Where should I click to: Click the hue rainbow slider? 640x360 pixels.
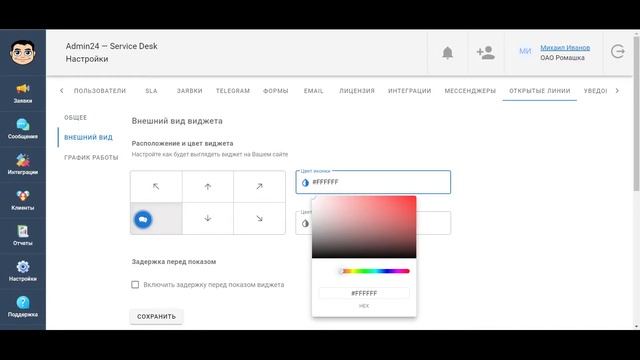(376, 271)
